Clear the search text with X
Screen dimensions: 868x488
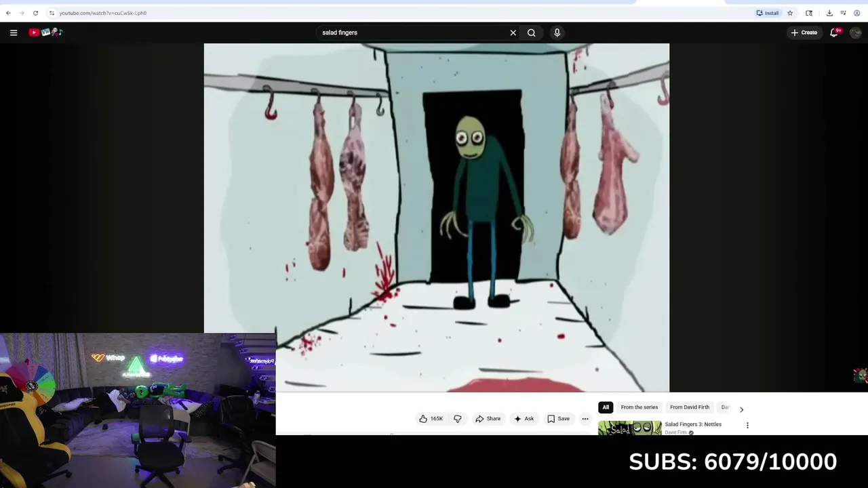[x=513, y=33]
